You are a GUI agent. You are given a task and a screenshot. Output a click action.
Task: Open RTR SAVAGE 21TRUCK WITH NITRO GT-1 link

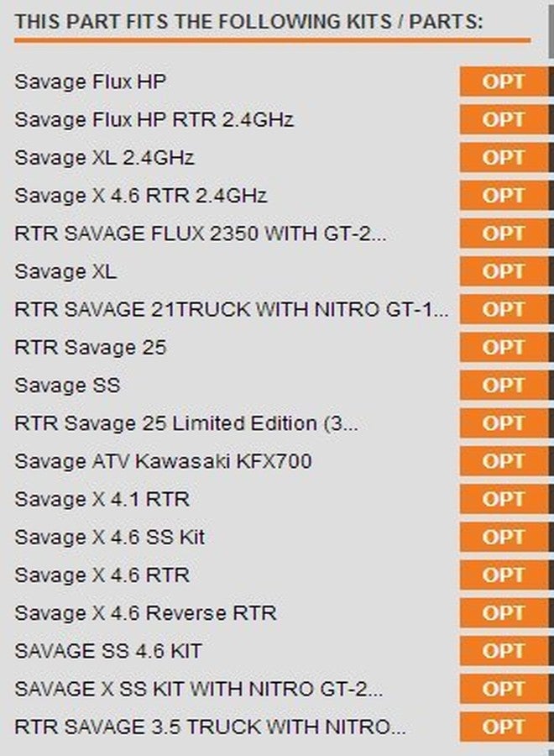(231, 309)
